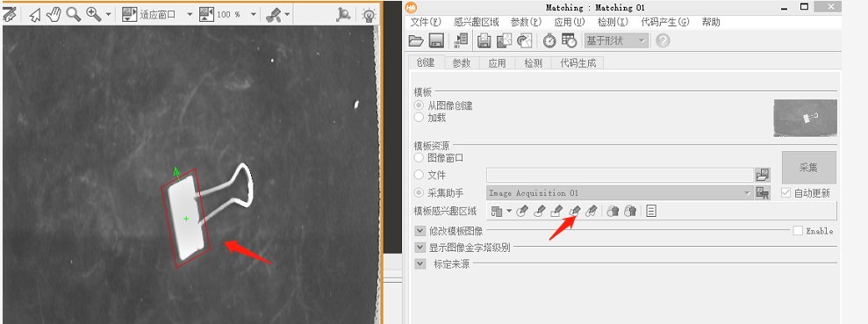Screen dimensions: 868x324
Task: Select the 从图像创建 radio button
Action: [x=419, y=105]
